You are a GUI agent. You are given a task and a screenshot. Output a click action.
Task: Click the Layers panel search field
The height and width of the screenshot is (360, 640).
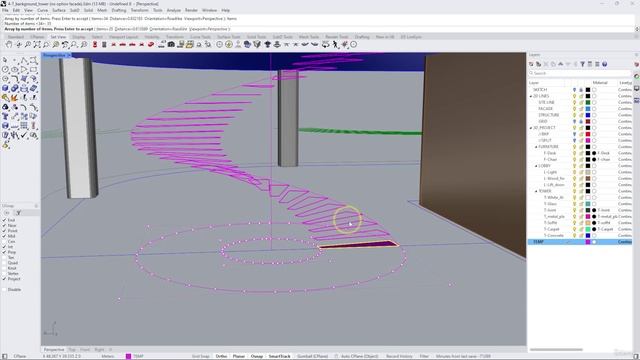pos(580,73)
